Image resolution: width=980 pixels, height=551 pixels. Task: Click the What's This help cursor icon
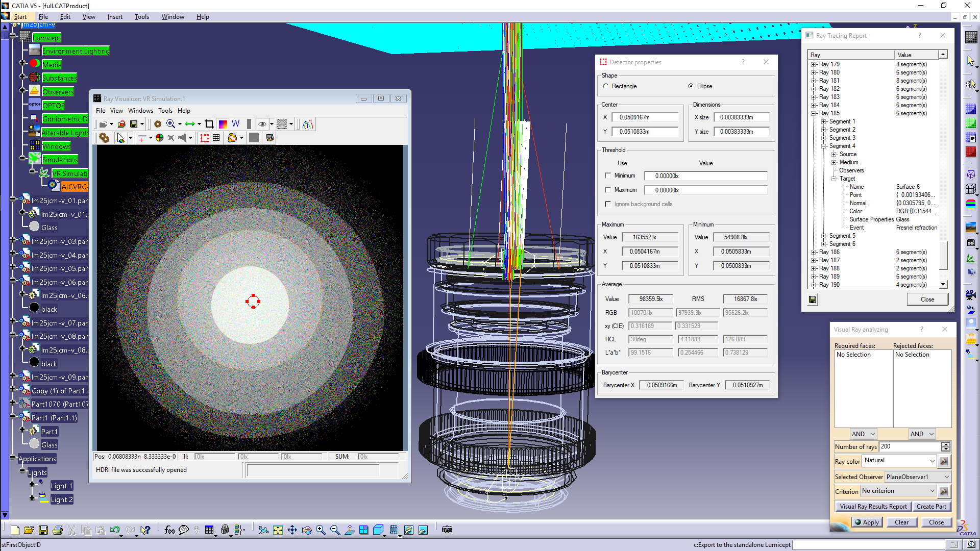(x=145, y=530)
